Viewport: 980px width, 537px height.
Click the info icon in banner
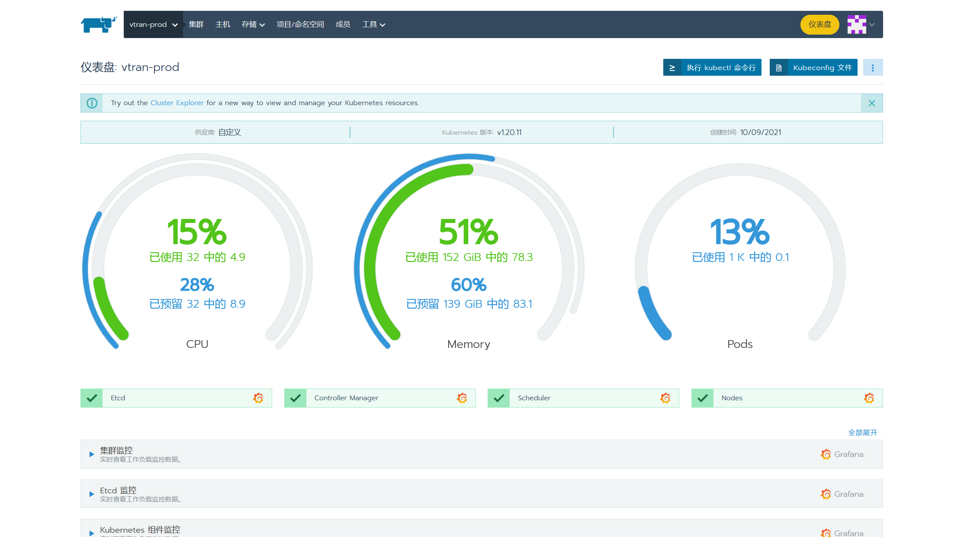point(92,103)
